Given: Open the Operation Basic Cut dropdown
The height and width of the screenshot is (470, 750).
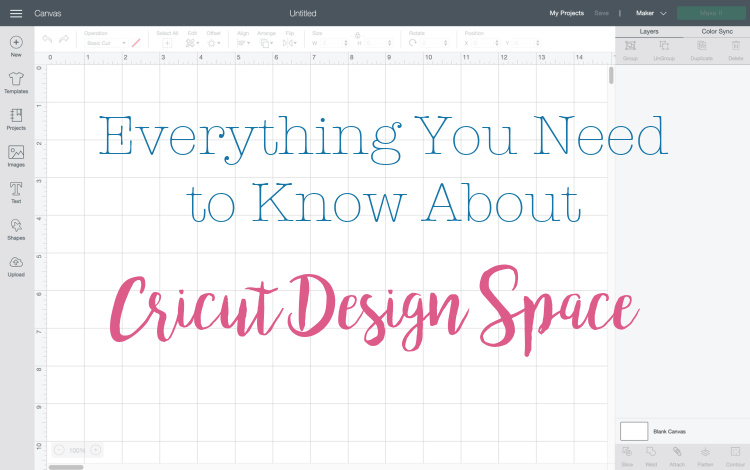Looking at the screenshot, I should [106, 43].
